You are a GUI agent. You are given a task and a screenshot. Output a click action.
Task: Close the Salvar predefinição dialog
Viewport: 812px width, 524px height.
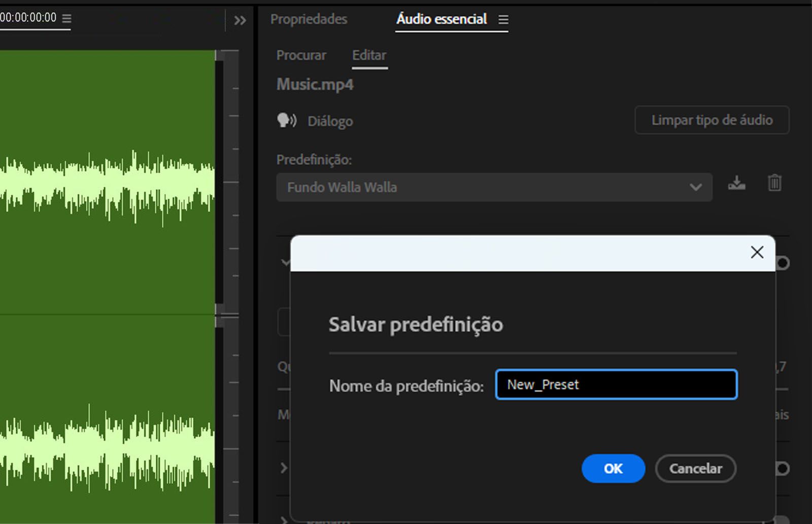coord(757,252)
